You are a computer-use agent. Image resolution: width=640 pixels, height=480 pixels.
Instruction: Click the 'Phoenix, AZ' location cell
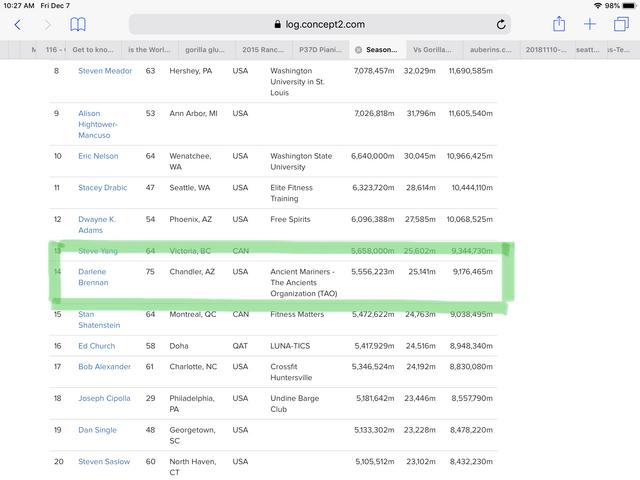(x=191, y=219)
